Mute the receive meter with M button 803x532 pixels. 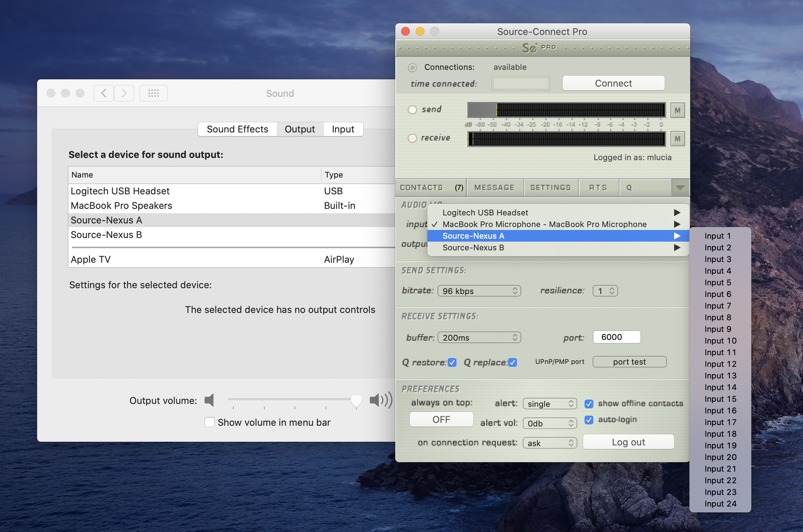677,139
